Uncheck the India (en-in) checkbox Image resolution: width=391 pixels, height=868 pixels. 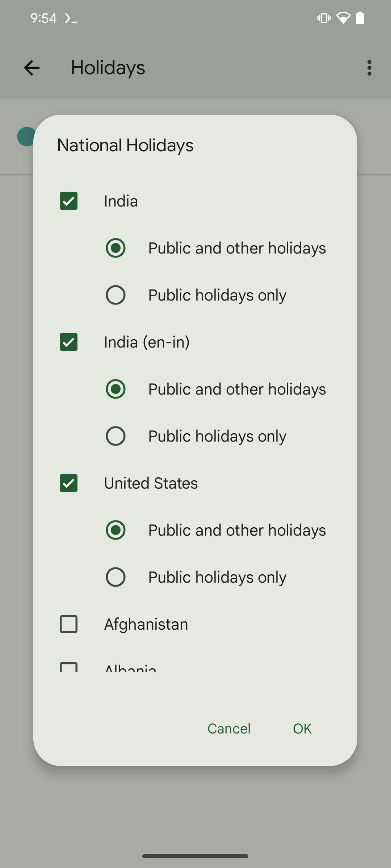click(x=68, y=342)
